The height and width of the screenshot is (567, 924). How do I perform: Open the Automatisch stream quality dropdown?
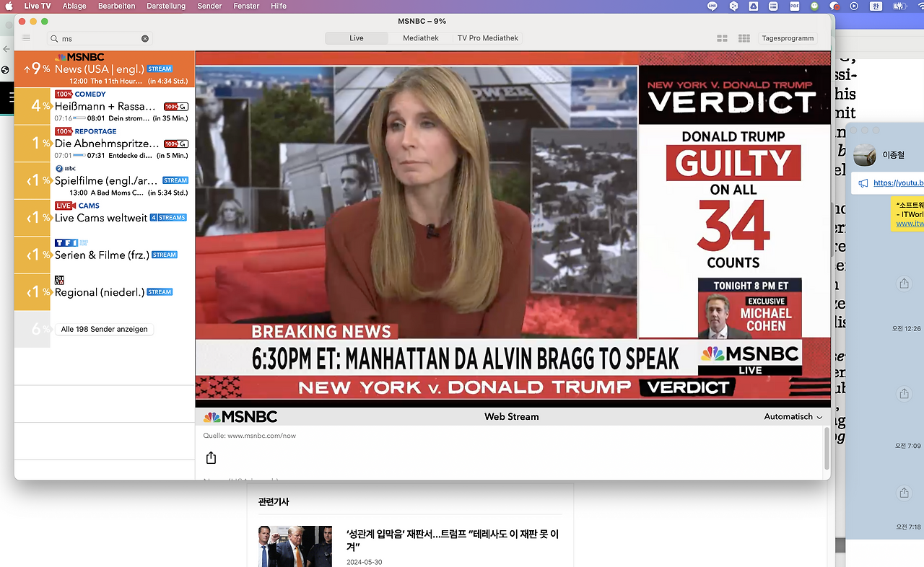tap(793, 417)
